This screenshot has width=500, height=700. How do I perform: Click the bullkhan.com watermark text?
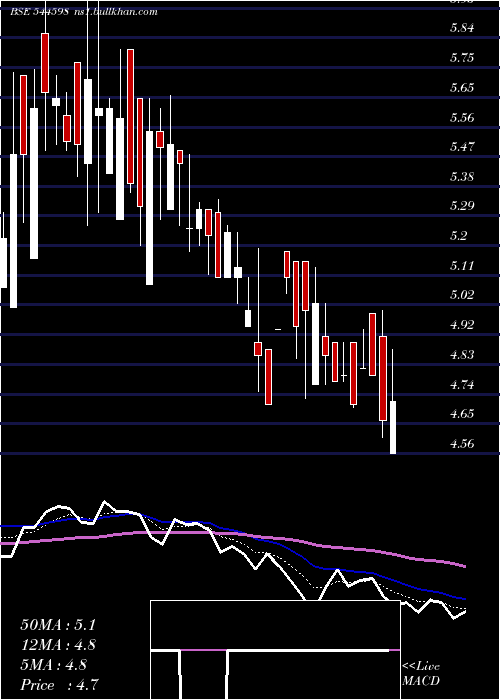(x=114, y=12)
